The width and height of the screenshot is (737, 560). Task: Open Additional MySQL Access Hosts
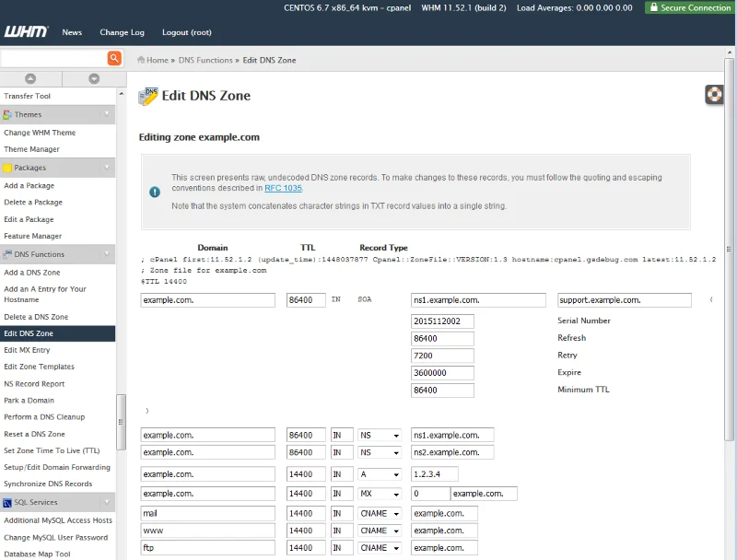(57, 520)
